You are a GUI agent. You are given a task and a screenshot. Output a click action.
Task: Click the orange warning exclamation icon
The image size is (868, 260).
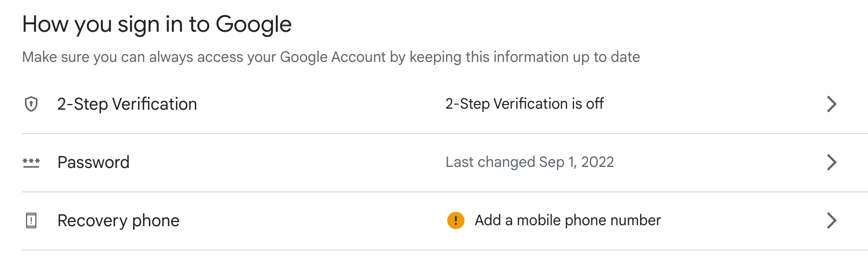coord(455,220)
